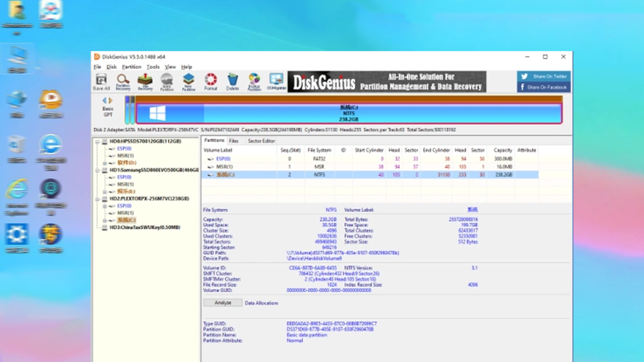The height and width of the screenshot is (362, 644).
Task: Click the FAT32 file system cell
Action: [320, 159]
